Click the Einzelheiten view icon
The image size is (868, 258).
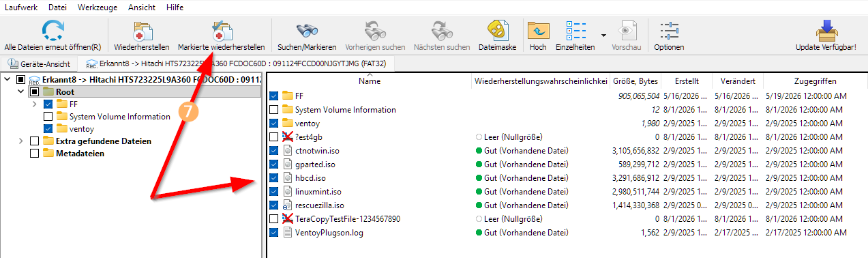pos(575,30)
